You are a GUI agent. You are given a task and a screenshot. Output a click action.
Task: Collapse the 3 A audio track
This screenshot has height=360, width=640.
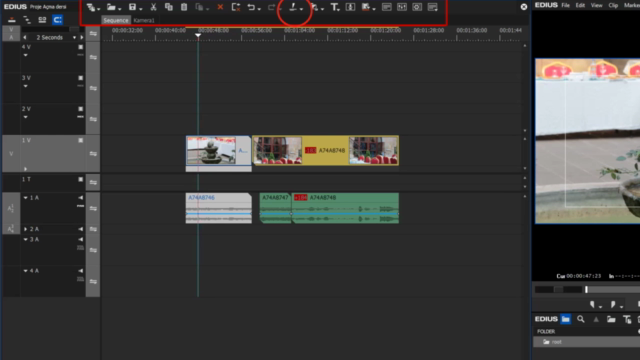click(25, 240)
